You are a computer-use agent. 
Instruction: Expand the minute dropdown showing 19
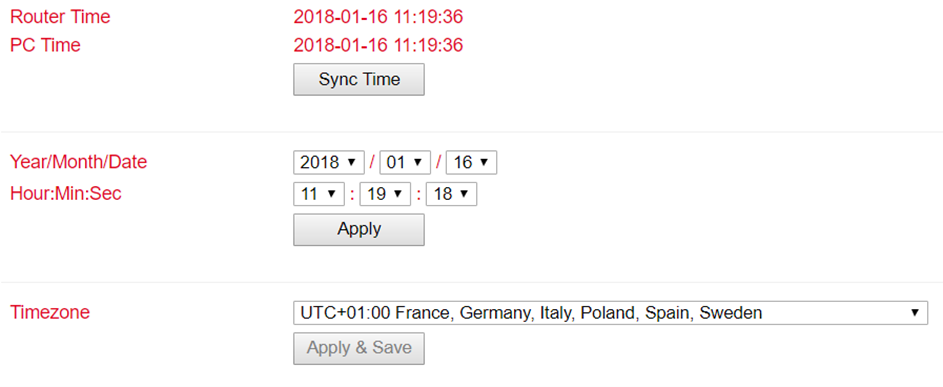click(385, 194)
